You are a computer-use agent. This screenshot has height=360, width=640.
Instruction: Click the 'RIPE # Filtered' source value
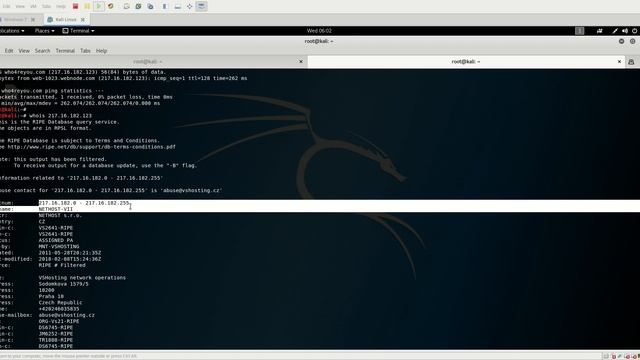point(62,265)
